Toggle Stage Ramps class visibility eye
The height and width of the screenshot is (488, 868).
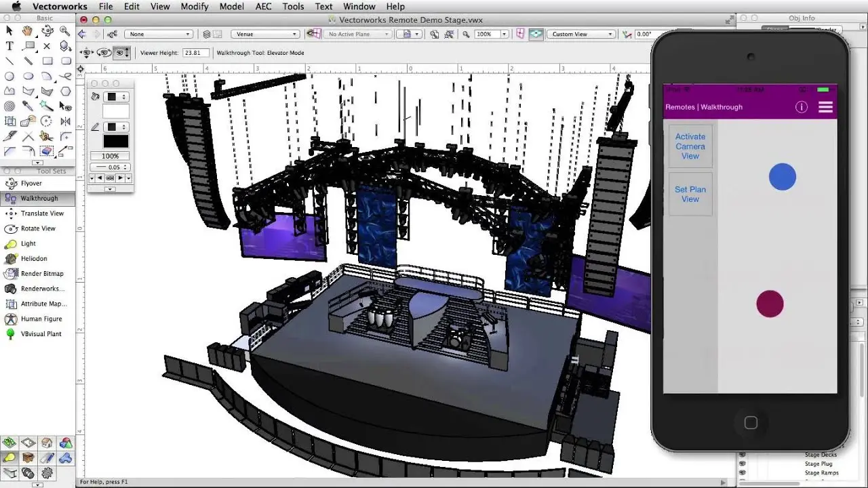[742, 473]
